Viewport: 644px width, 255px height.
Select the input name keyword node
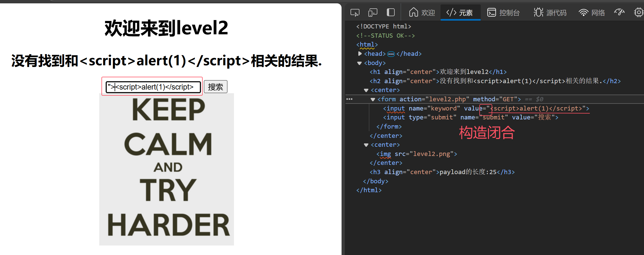[x=486, y=108]
